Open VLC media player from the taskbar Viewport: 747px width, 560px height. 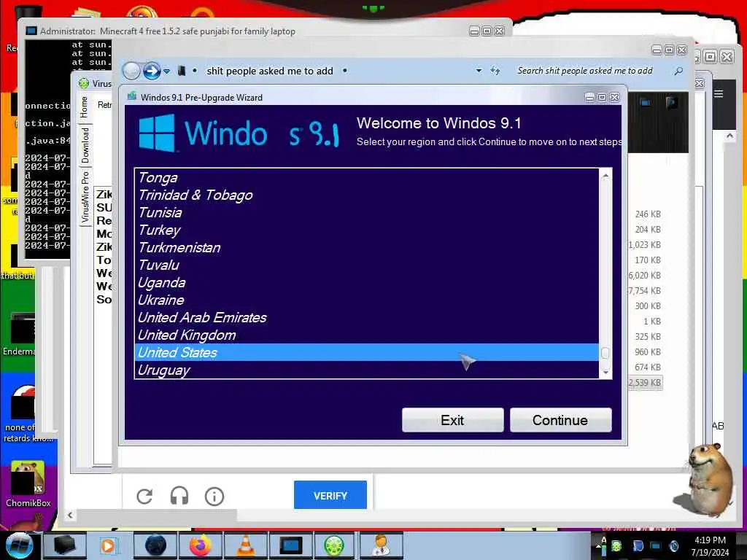click(245, 545)
